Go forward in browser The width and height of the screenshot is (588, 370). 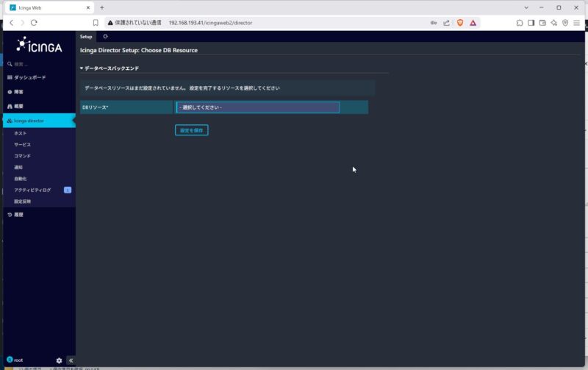coord(23,23)
